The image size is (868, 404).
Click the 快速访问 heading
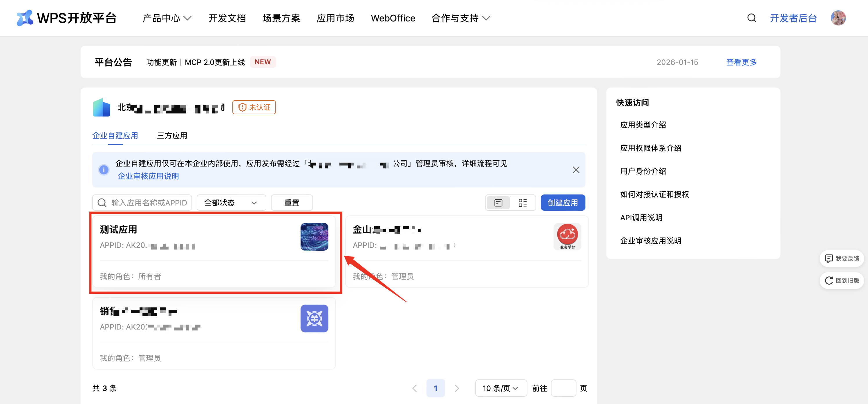tap(632, 103)
